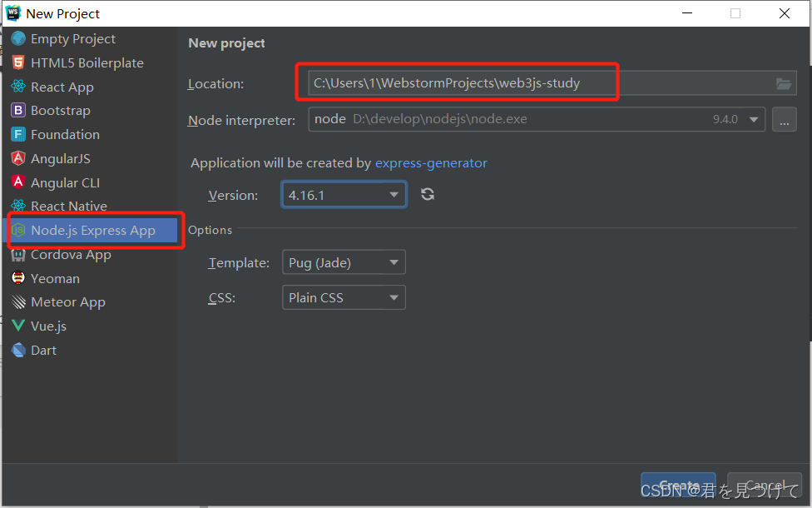Choose Empty Project from the list
Screen dimensions: 812x508
(x=73, y=39)
